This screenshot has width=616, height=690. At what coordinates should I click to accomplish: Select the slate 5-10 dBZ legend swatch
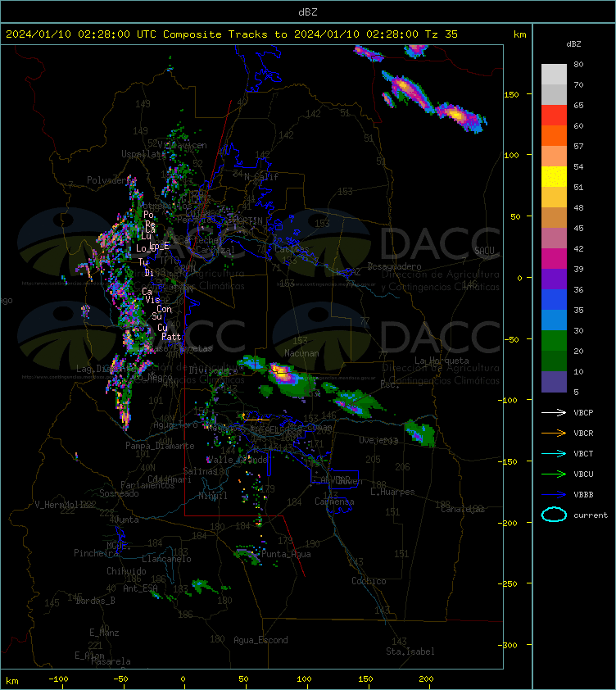pyautogui.click(x=554, y=382)
